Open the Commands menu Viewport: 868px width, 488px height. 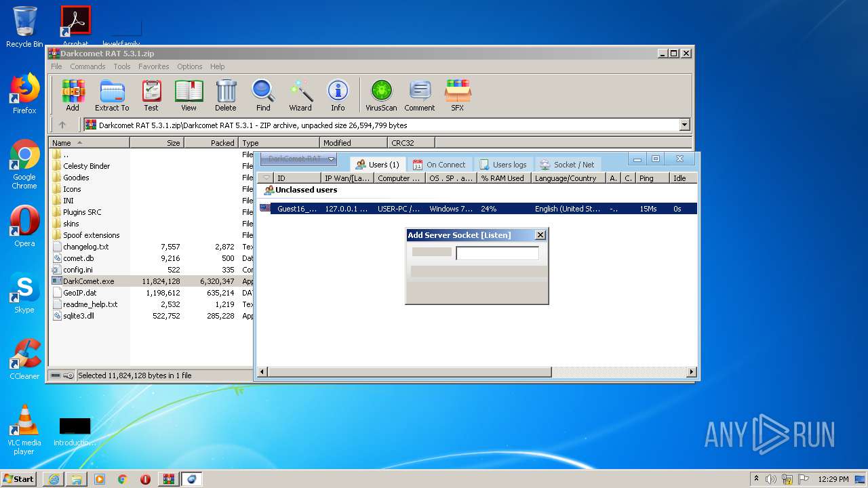click(87, 66)
